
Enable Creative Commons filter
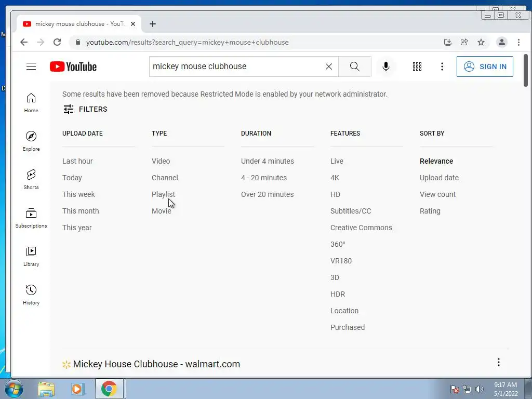pos(361,228)
